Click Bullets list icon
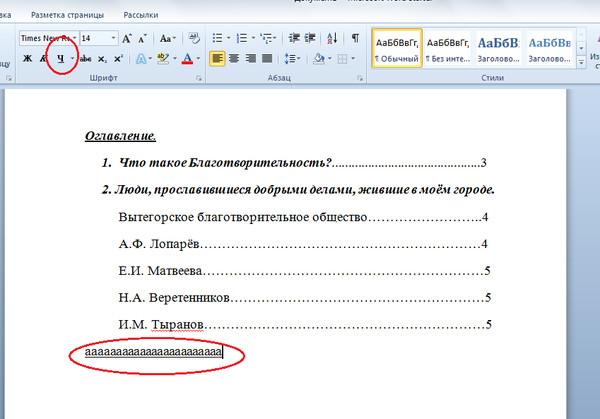600x419 pixels. coord(217,38)
